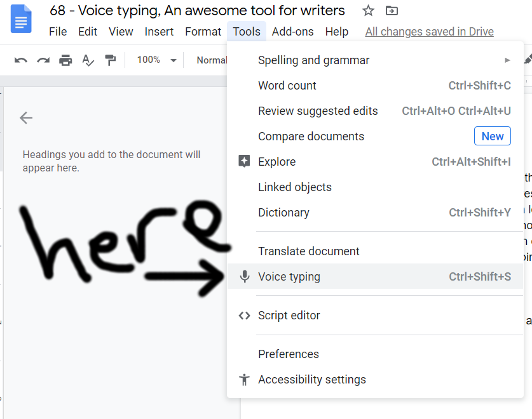The height and width of the screenshot is (419, 532).
Task: Select Spelling and grammar
Action: coord(375,60)
